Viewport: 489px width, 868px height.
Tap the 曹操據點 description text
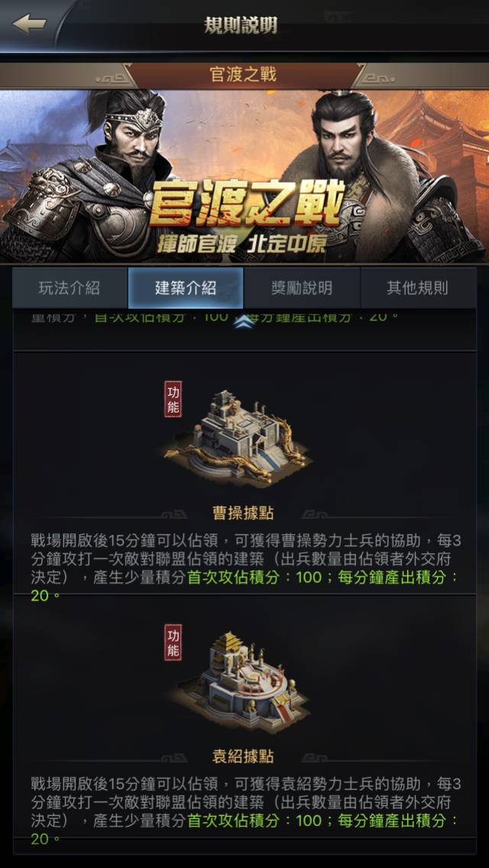click(x=245, y=568)
